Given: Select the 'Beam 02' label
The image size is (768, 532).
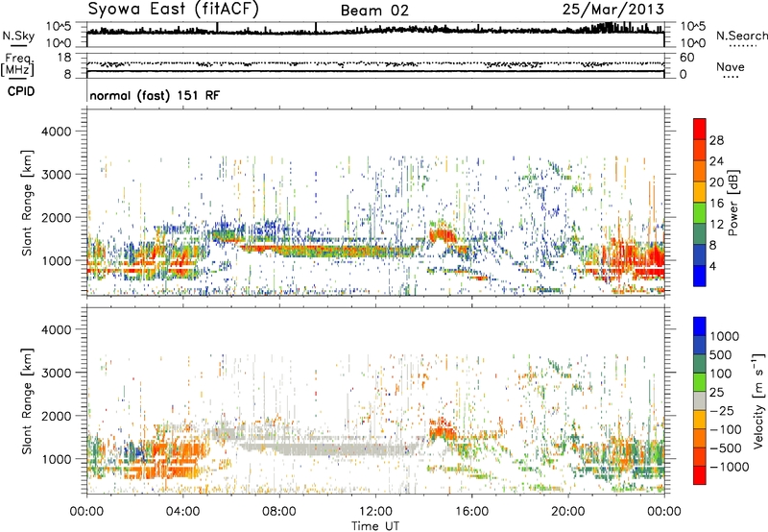Looking at the screenshot, I should [x=374, y=11].
